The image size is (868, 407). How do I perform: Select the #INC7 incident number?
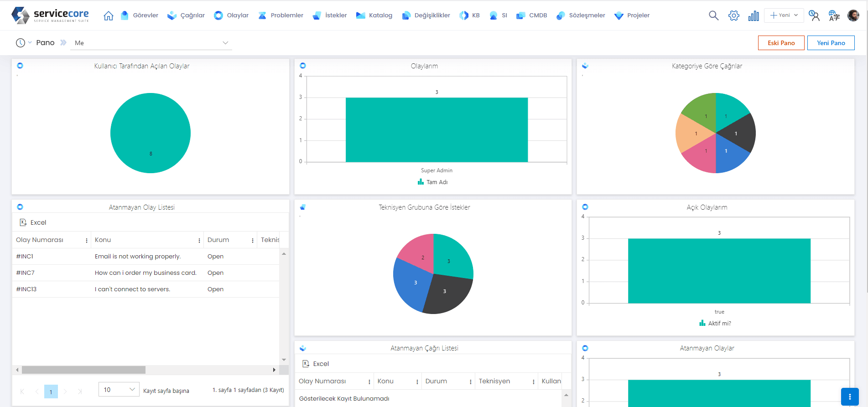[26, 273]
